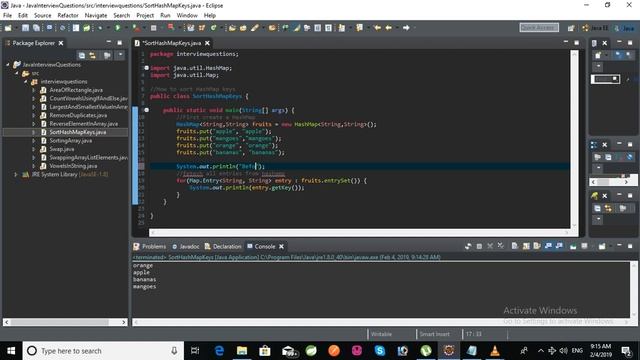Click the Display Selected Console icon
The width and height of the screenshot is (640, 360).
click(584, 246)
